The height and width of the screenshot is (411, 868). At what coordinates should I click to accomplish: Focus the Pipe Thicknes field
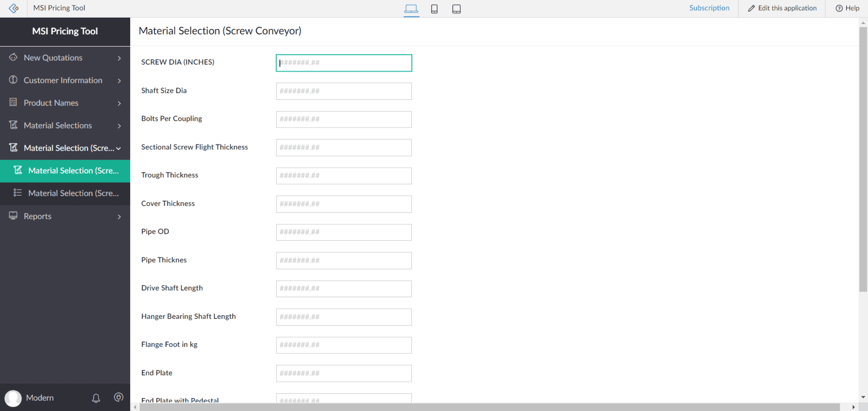pyautogui.click(x=344, y=260)
